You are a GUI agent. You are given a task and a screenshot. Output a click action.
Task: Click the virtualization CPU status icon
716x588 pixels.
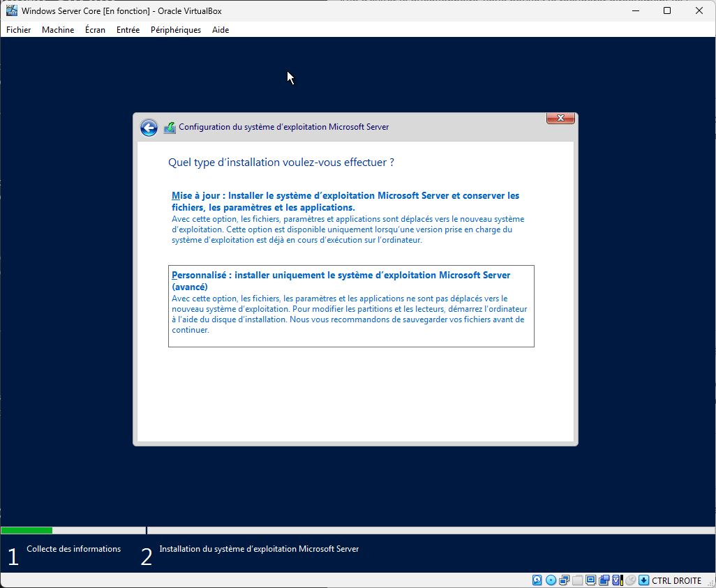pyautogui.click(x=618, y=580)
